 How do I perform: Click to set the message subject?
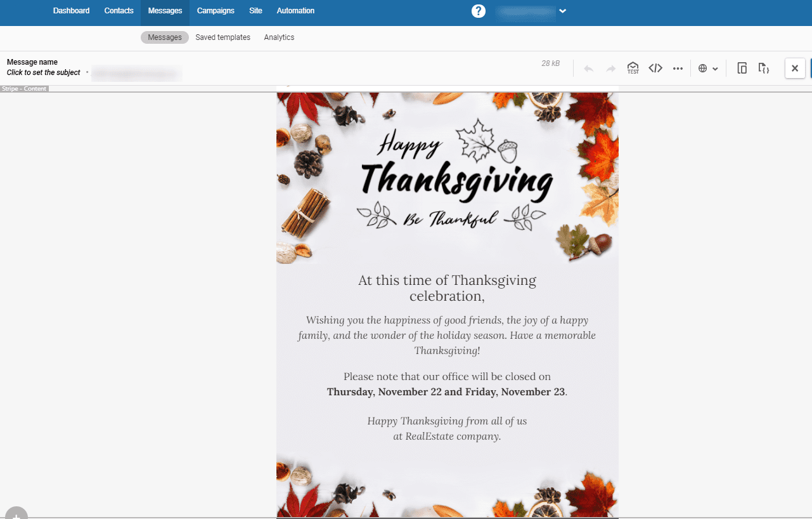(42, 72)
